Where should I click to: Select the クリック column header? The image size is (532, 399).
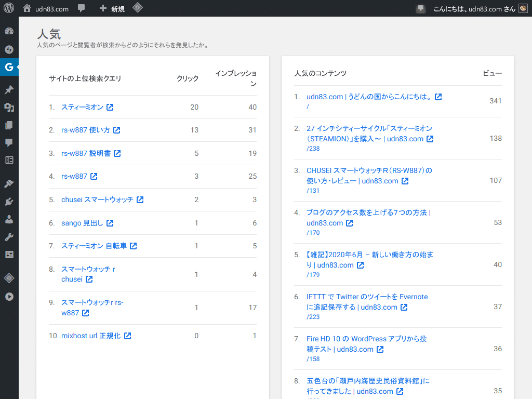pos(188,78)
